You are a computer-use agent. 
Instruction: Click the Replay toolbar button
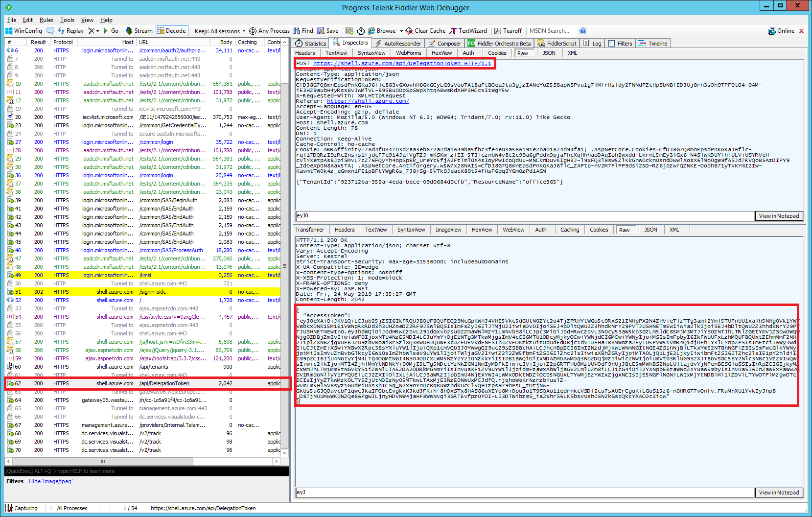(71, 31)
